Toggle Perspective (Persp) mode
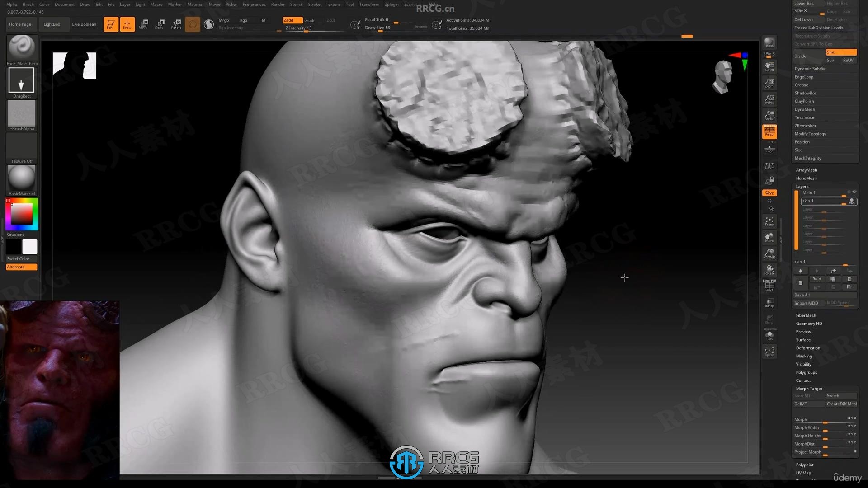 769,131
